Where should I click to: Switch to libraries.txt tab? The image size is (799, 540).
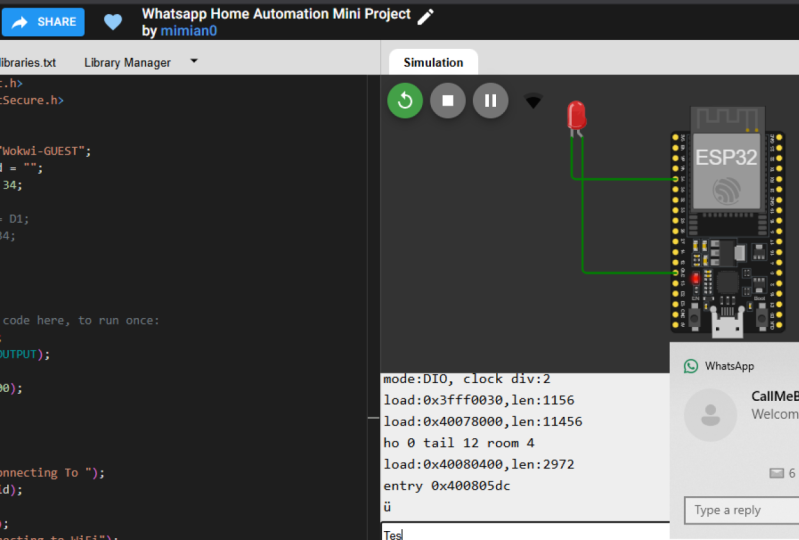point(28,63)
